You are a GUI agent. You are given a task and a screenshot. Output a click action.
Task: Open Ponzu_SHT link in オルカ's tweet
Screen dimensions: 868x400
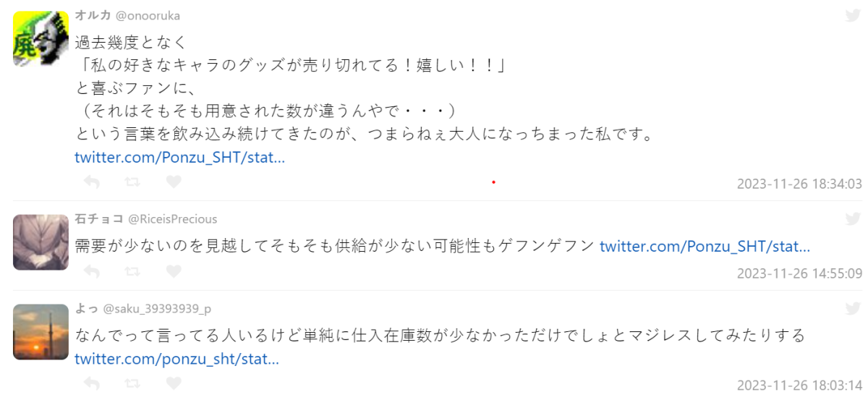pyautogui.click(x=179, y=157)
